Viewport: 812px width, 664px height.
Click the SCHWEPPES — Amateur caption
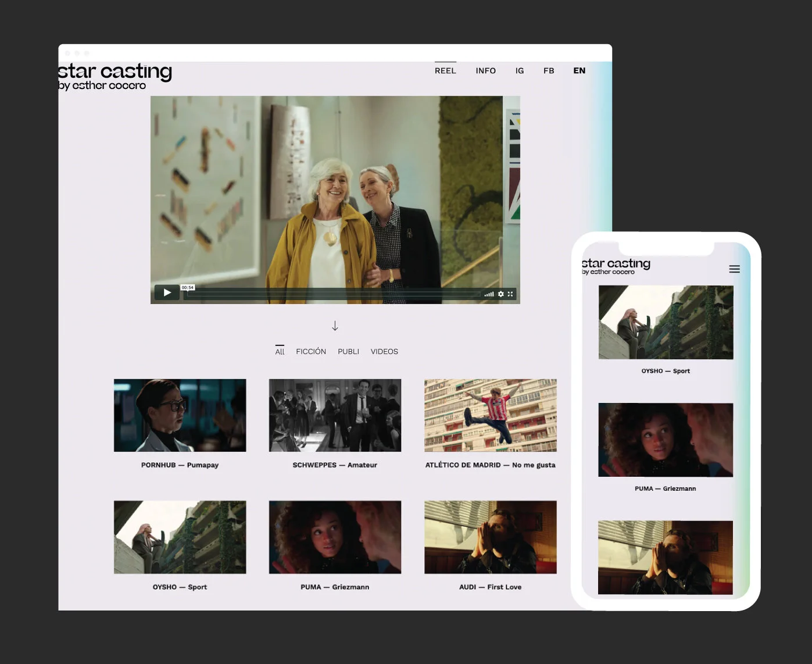tap(335, 465)
